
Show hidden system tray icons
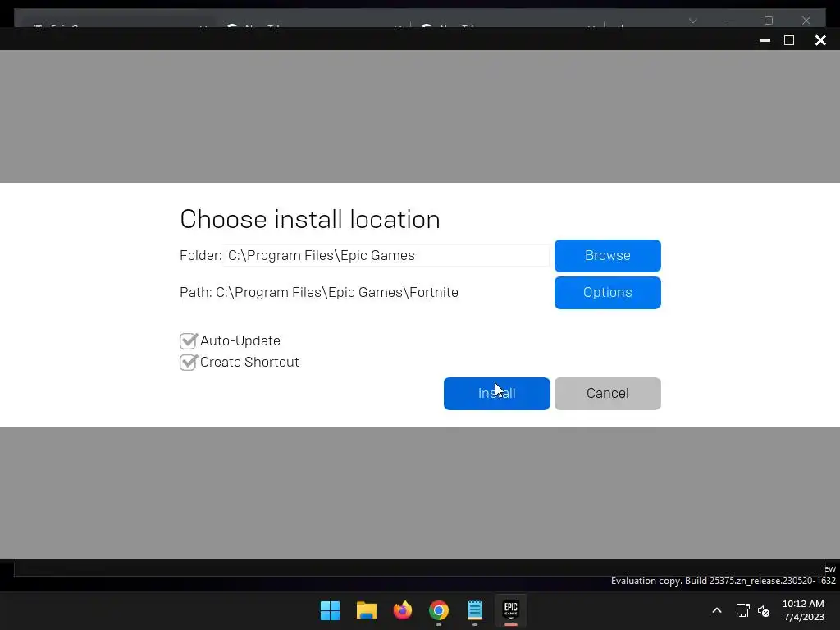click(x=717, y=610)
